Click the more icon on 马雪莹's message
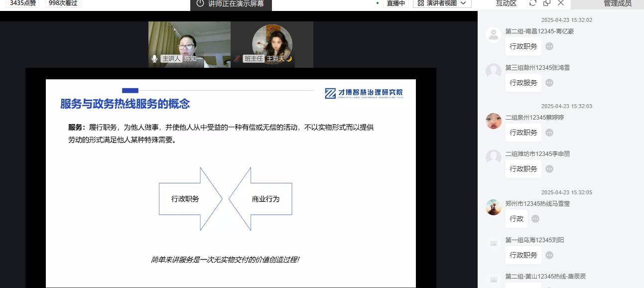Image resolution: width=644 pixels, height=288 pixels. point(535,219)
